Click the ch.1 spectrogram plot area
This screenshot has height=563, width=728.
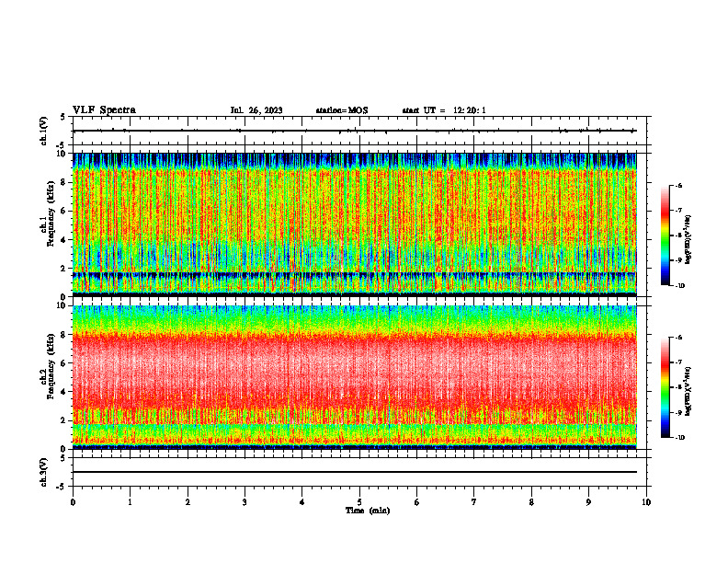(x=355, y=224)
